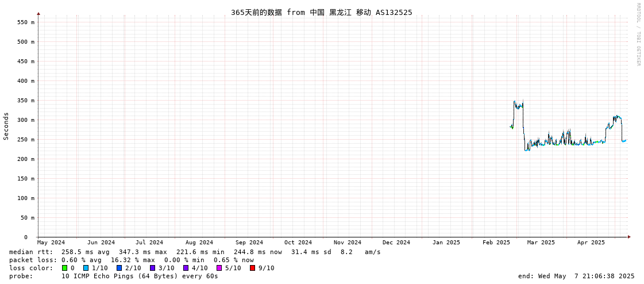Click the '350 m' y-axis label
The height and width of the screenshot is (284, 644).
tap(26, 100)
